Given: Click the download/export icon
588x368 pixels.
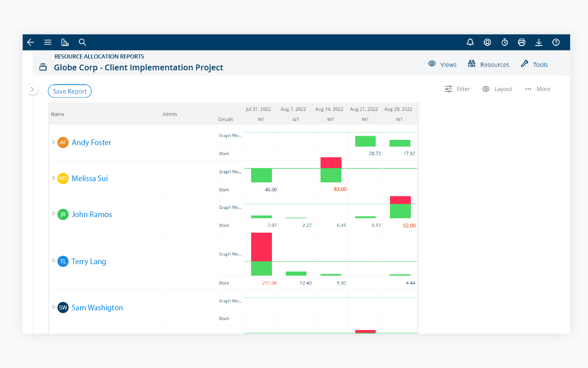Looking at the screenshot, I should point(539,42).
